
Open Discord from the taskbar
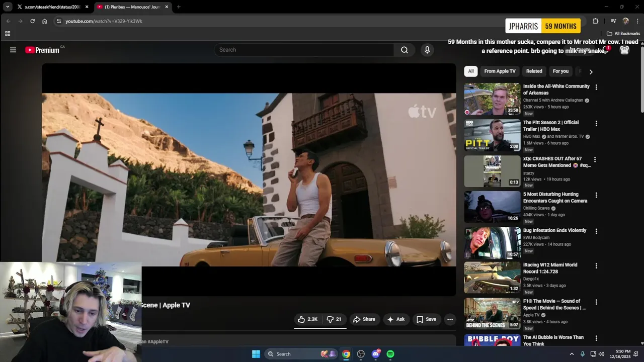[376, 354]
